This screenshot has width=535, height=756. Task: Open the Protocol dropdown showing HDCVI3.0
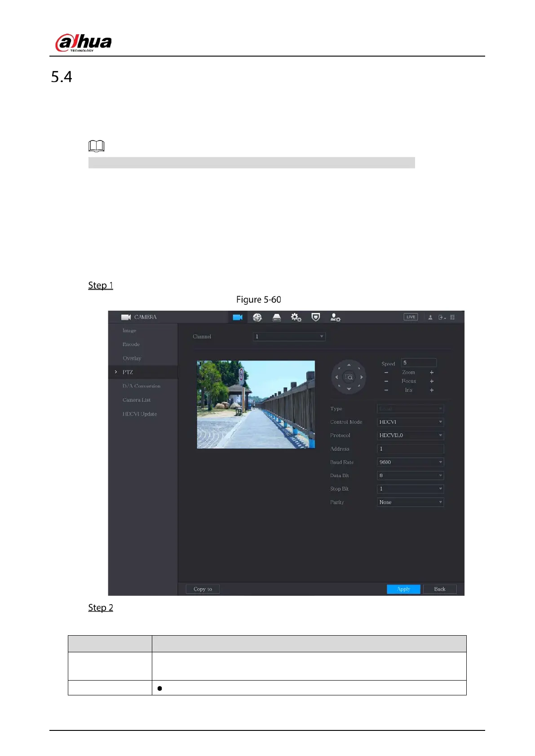tap(410, 435)
